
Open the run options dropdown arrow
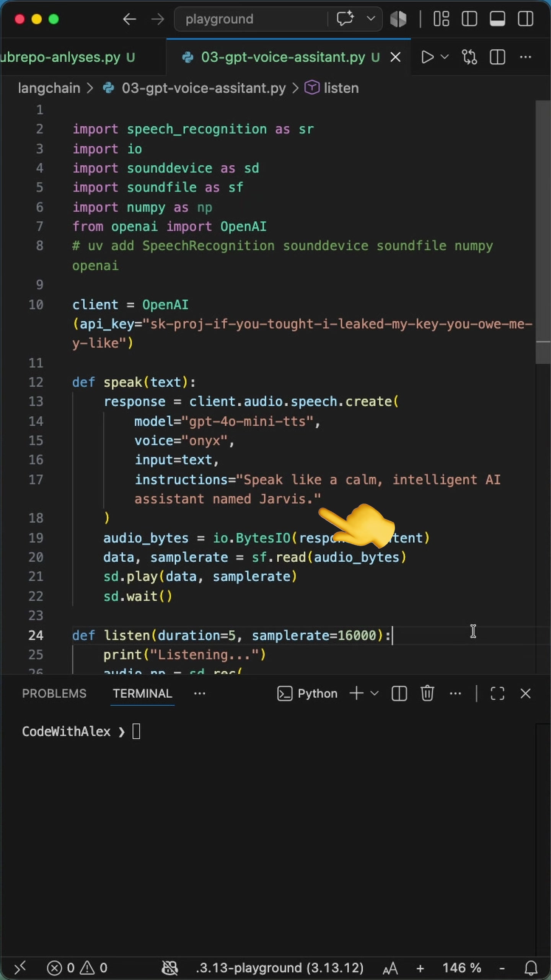click(444, 57)
